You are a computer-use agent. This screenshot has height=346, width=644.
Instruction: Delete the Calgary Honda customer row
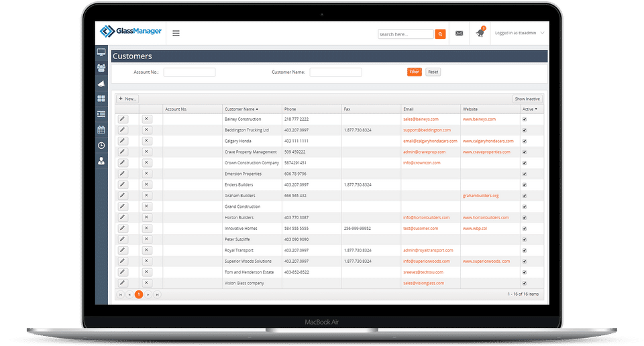[147, 141]
